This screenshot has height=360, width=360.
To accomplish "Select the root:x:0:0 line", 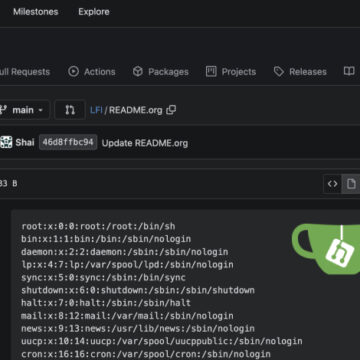I will pos(98,226).
